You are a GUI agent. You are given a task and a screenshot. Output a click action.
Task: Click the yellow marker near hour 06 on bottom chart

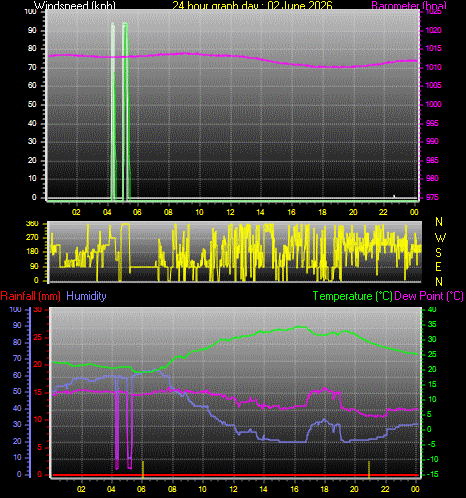(x=143, y=469)
